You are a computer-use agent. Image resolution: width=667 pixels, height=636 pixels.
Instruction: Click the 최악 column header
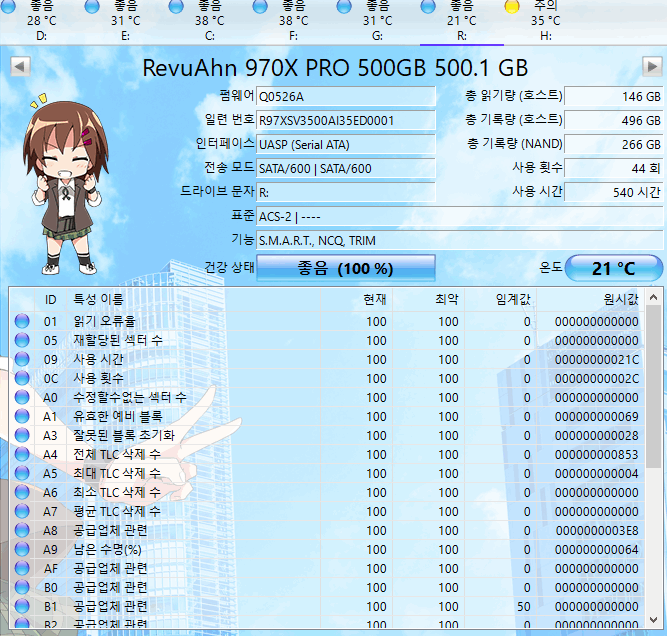pyautogui.click(x=428, y=299)
